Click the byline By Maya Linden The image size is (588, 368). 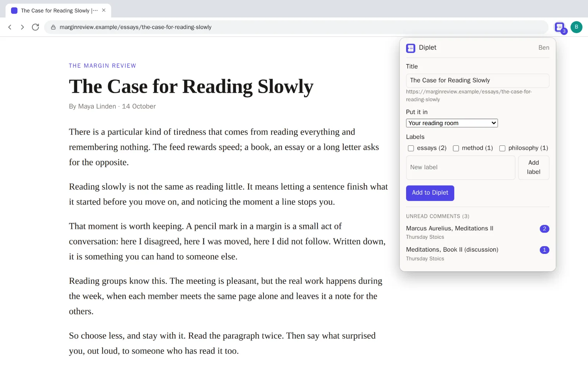[93, 106]
